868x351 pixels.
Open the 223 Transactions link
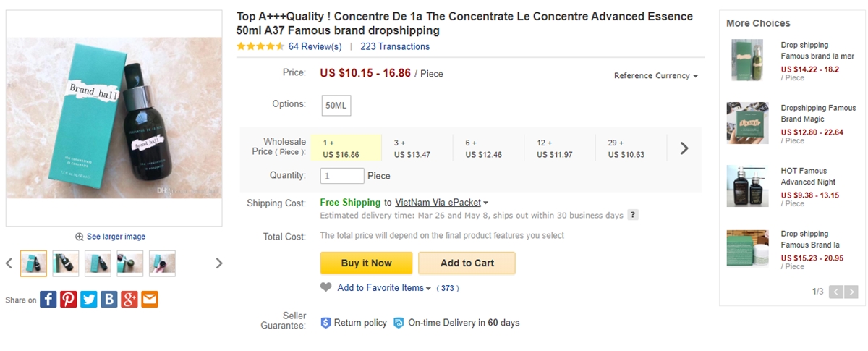(x=395, y=46)
